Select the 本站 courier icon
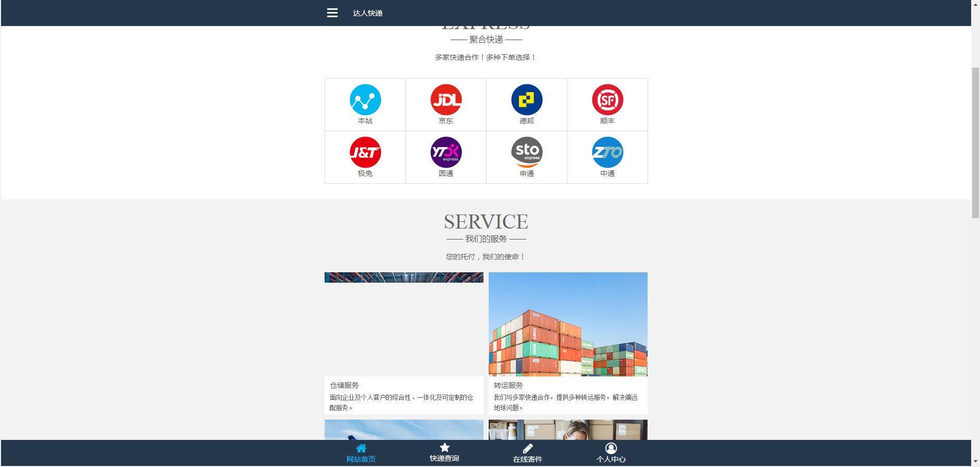This screenshot has width=980, height=467. point(365,100)
